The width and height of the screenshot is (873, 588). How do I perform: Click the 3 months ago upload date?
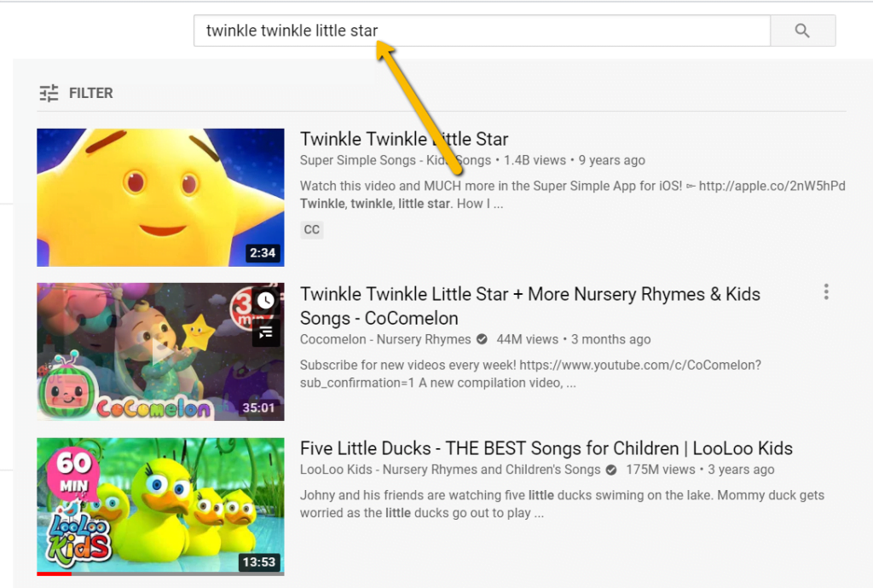point(610,339)
